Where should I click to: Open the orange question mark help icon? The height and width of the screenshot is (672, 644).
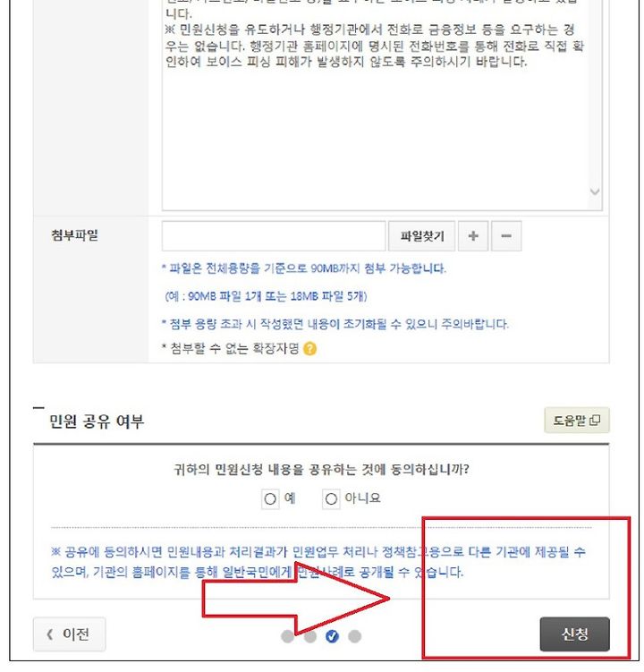(309, 349)
